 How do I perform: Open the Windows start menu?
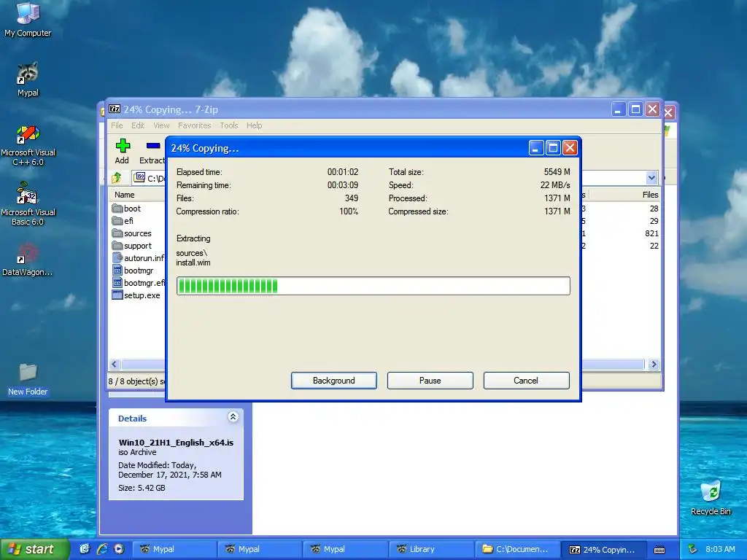34,549
